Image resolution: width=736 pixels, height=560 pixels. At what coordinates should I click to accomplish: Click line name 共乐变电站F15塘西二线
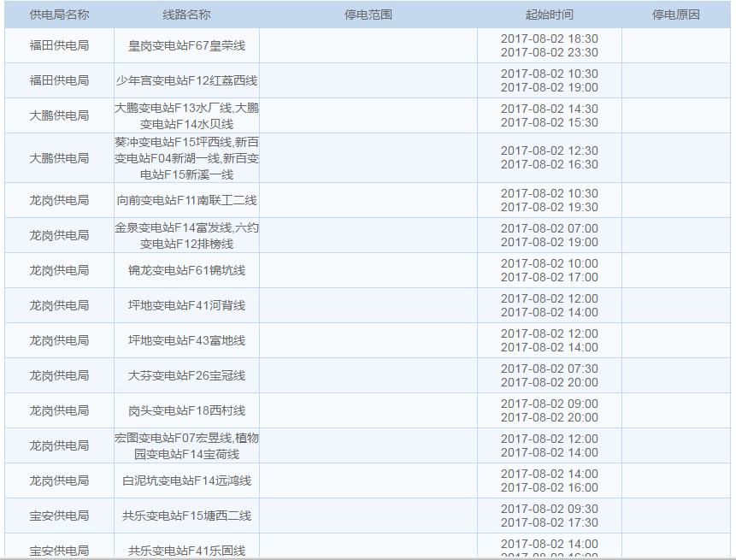coord(187,516)
